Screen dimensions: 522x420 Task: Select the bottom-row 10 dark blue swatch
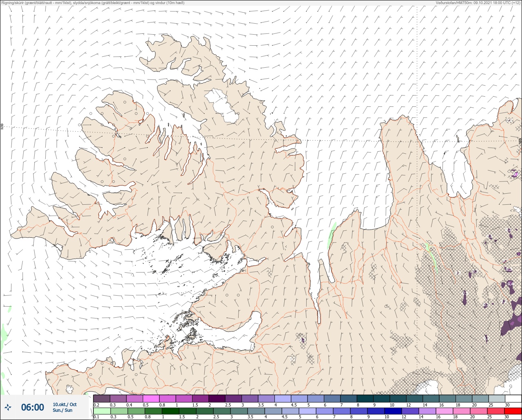click(393, 411)
